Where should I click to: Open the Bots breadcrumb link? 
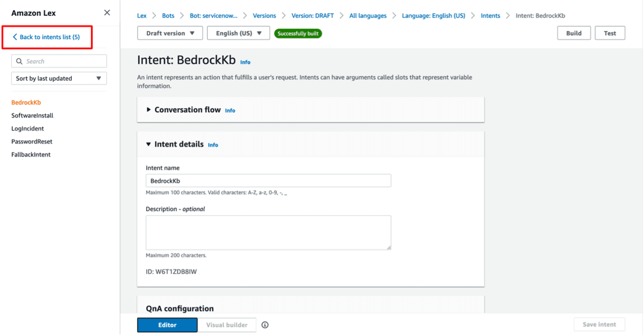pos(168,16)
